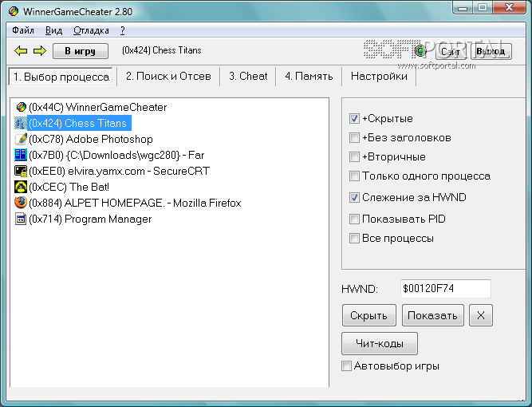The height and width of the screenshot is (407, 532).
Task: Click the HWND value input field
Action: click(446, 289)
